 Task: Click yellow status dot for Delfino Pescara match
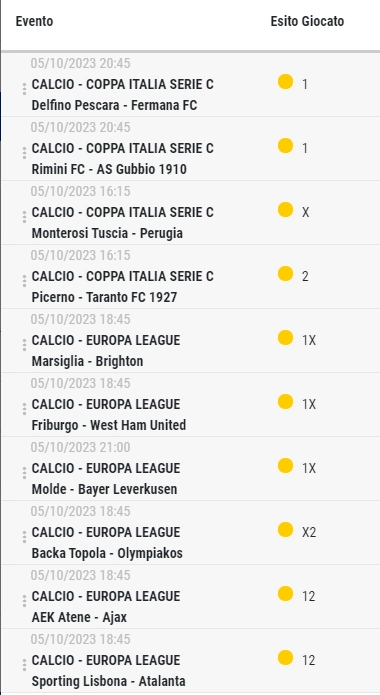coord(286,82)
